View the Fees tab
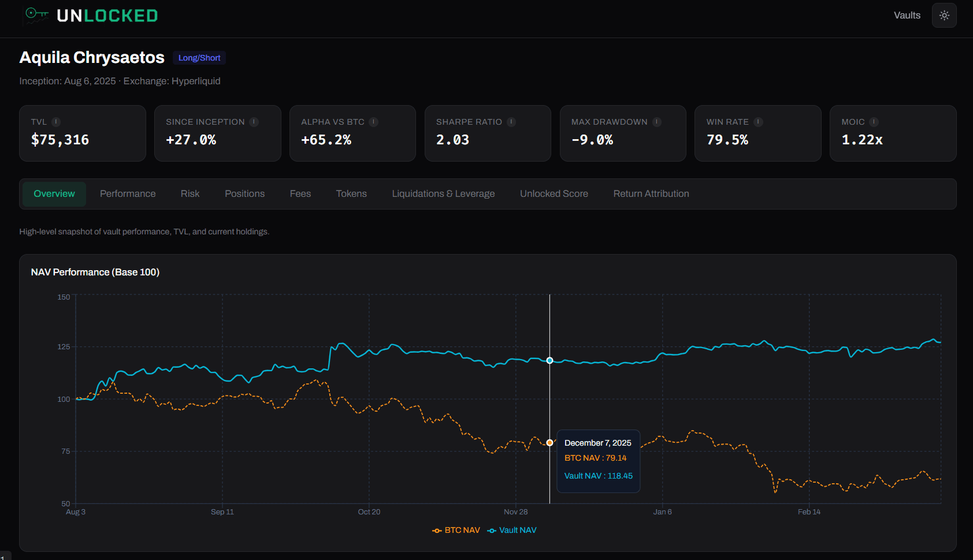 (x=300, y=193)
